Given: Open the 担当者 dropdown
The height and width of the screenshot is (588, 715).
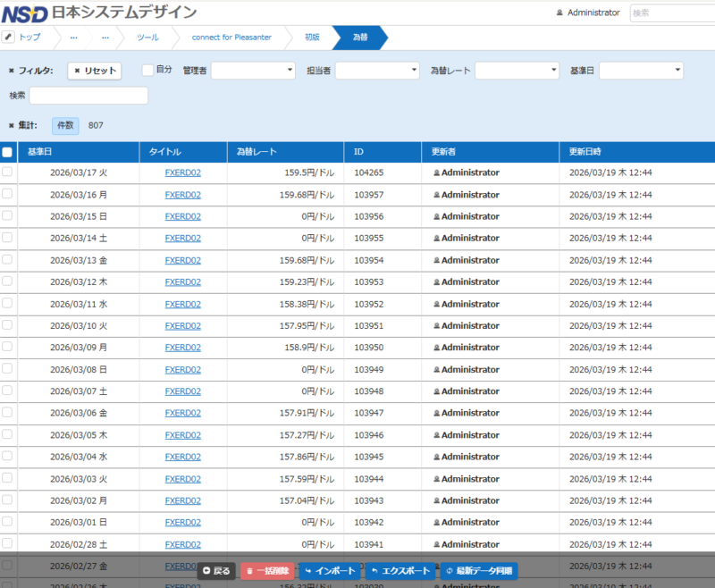Looking at the screenshot, I should point(377,71).
